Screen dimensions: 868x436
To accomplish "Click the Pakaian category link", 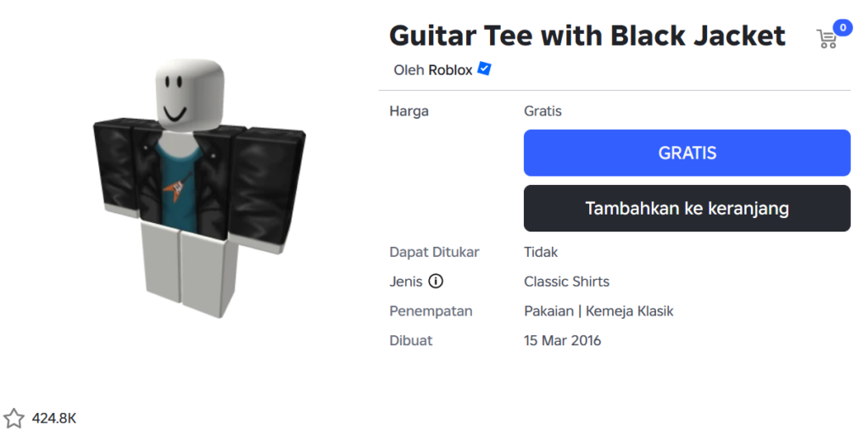I will coord(548,311).
